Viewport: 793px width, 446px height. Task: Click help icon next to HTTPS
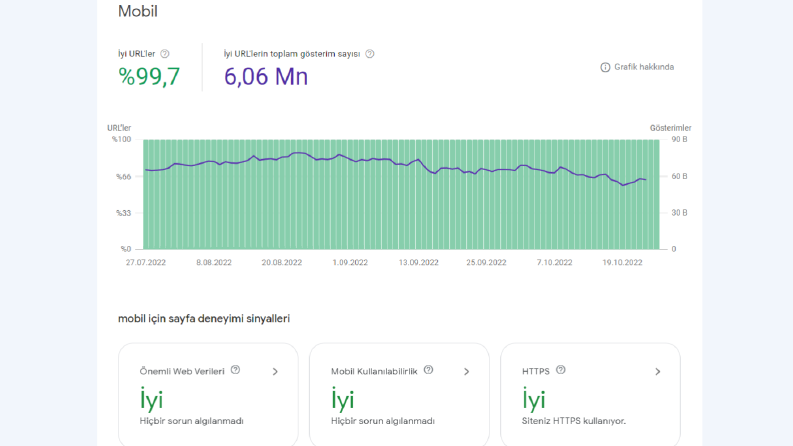(560, 370)
